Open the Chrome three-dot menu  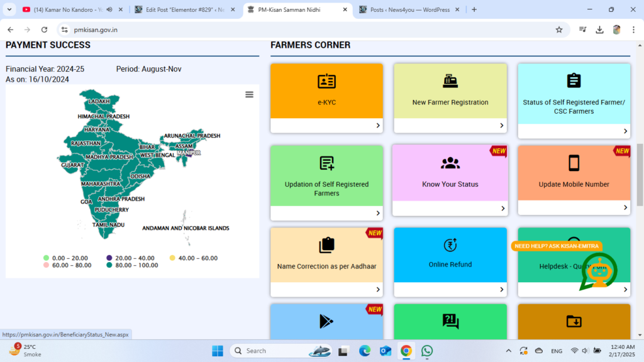[634, 30]
